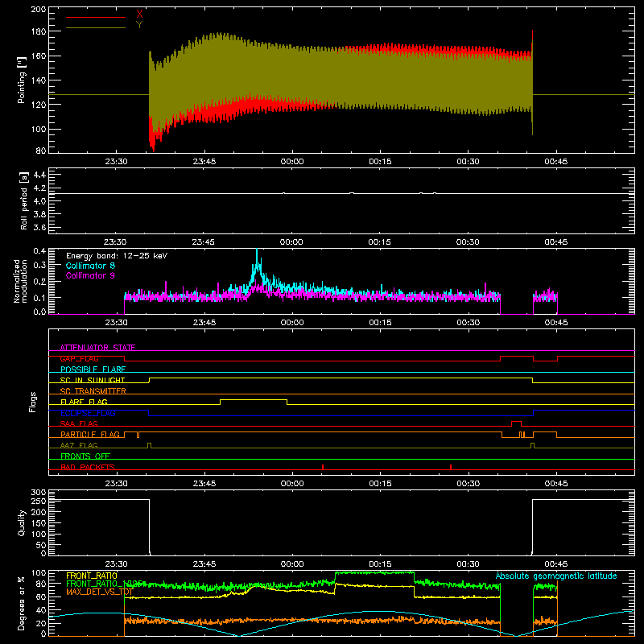Screen dimensions: 644x644
Task: Click the Y legend label in Pointing plot
Action: click(x=139, y=25)
